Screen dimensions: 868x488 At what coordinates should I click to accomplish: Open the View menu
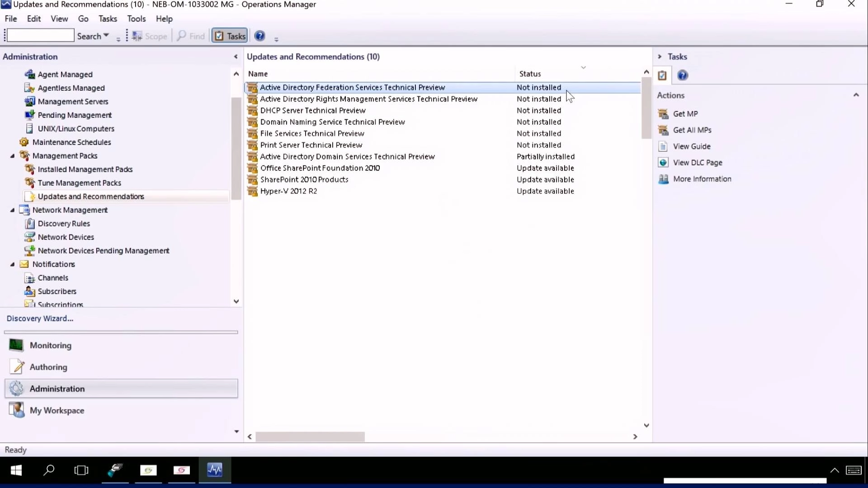pyautogui.click(x=59, y=19)
